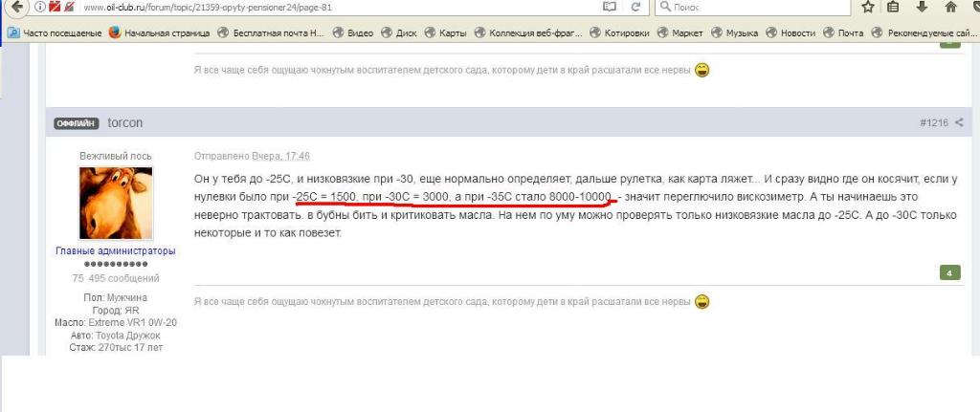The height and width of the screenshot is (412, 980).
Task: Click the post number link #1216
Action: click(934, 123)
